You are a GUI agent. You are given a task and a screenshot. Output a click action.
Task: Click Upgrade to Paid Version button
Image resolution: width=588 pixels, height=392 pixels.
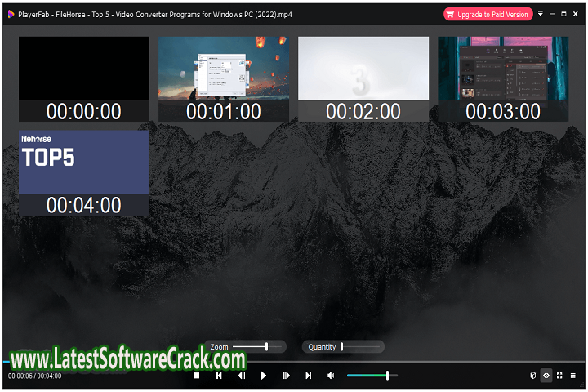[488, 14]
